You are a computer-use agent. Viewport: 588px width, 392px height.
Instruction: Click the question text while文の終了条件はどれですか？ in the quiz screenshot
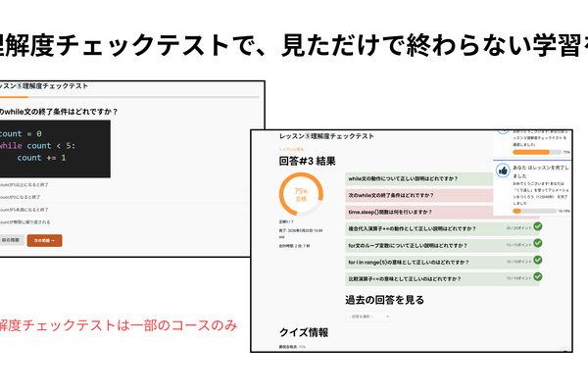(x=59, y=112)
